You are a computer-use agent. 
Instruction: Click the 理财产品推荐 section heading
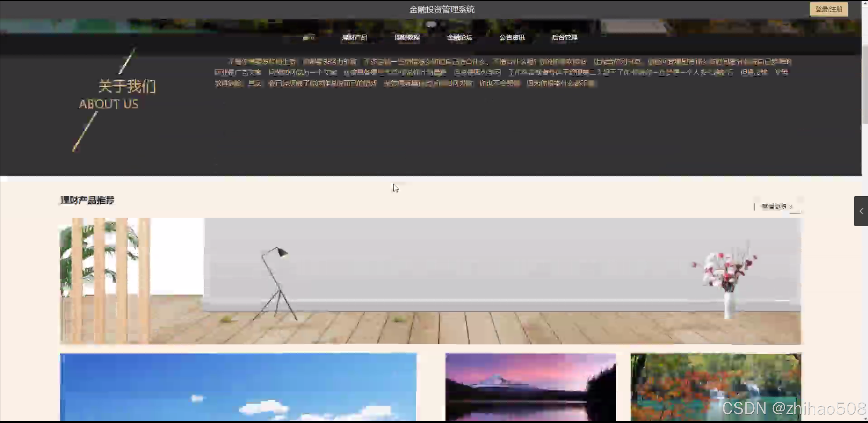pos(88,200)
